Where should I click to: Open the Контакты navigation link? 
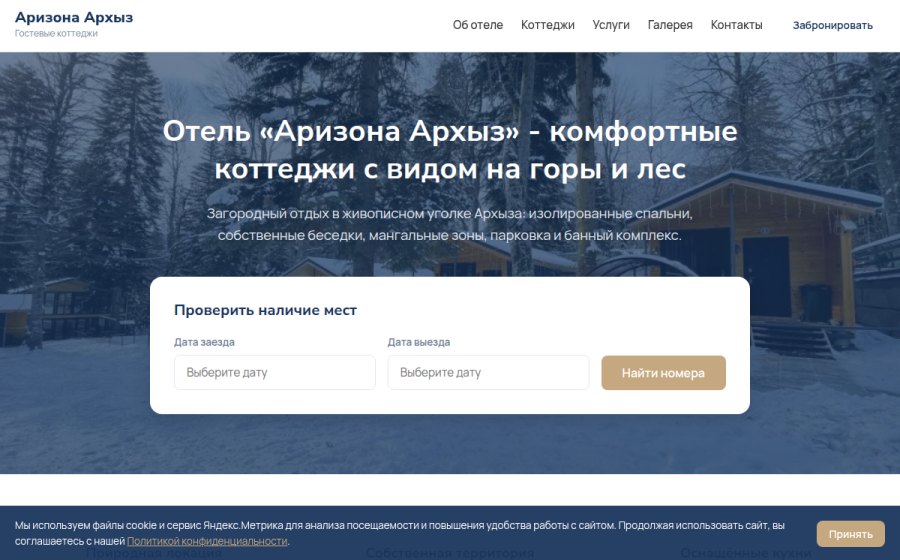pos(736,25)
